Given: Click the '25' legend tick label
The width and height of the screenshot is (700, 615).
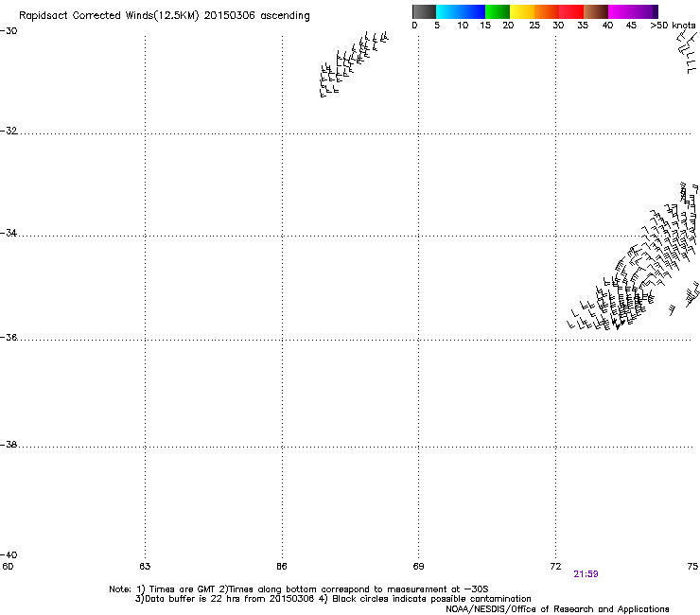Looking at the screenshot, I should [534, 26].
